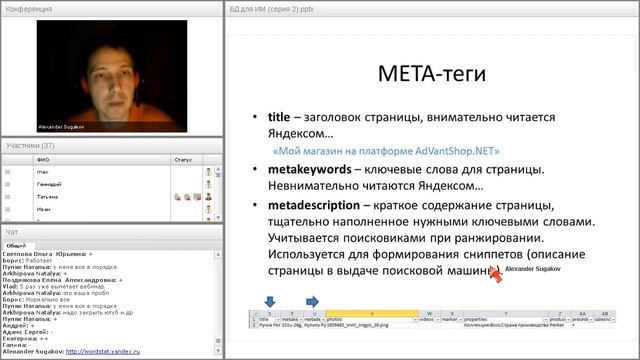
Task: Click first status icon in Татьяна's row
Action: tap(177, 197)
